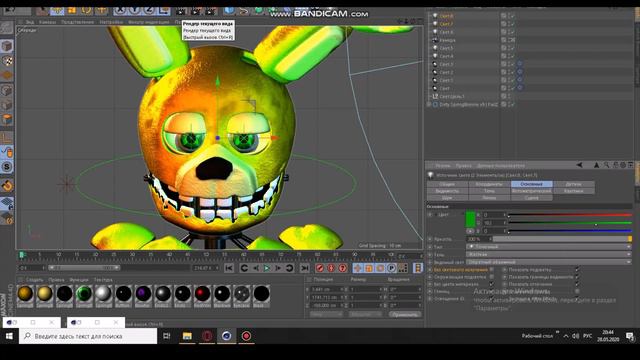Add a blue cube primitive from toolbar

click(x=229, y=11)
